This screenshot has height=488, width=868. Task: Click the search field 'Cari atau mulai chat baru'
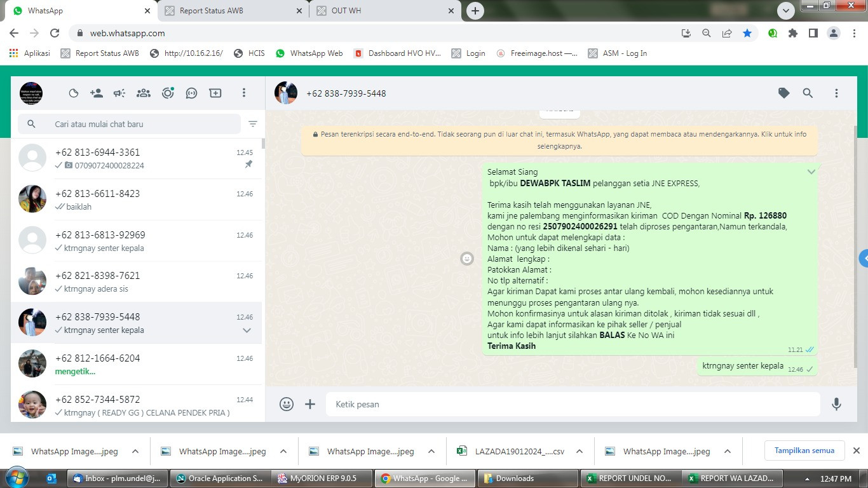[129, 124]
